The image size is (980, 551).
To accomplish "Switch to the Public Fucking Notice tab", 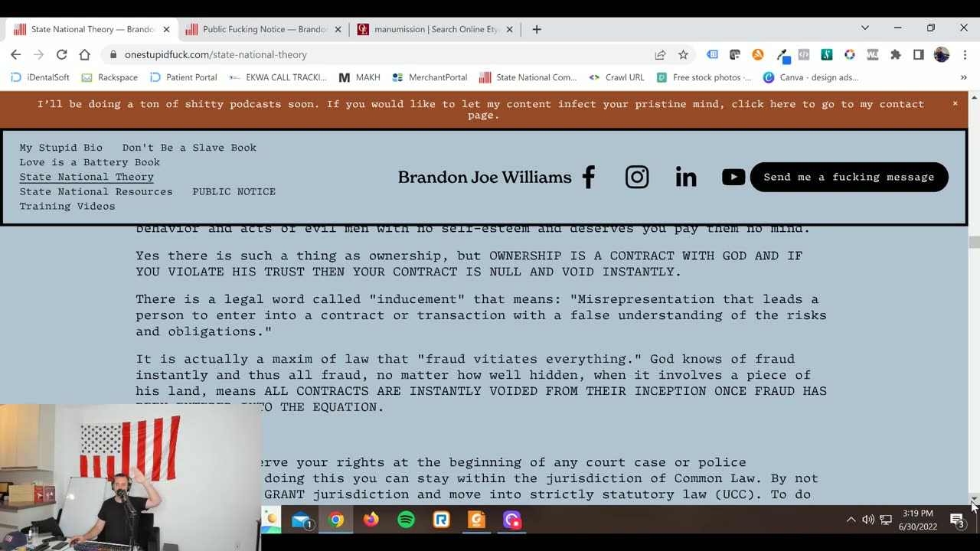I will point(263,29).
